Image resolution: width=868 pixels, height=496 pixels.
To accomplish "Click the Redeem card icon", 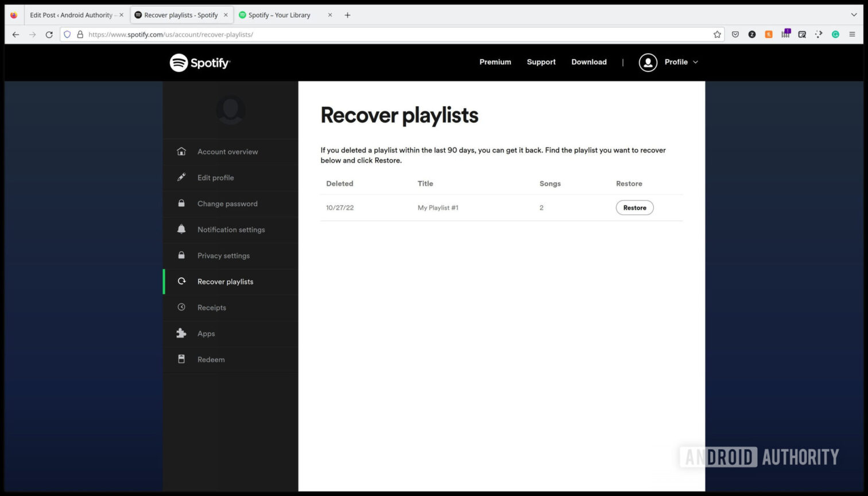I will pos(181,359).
